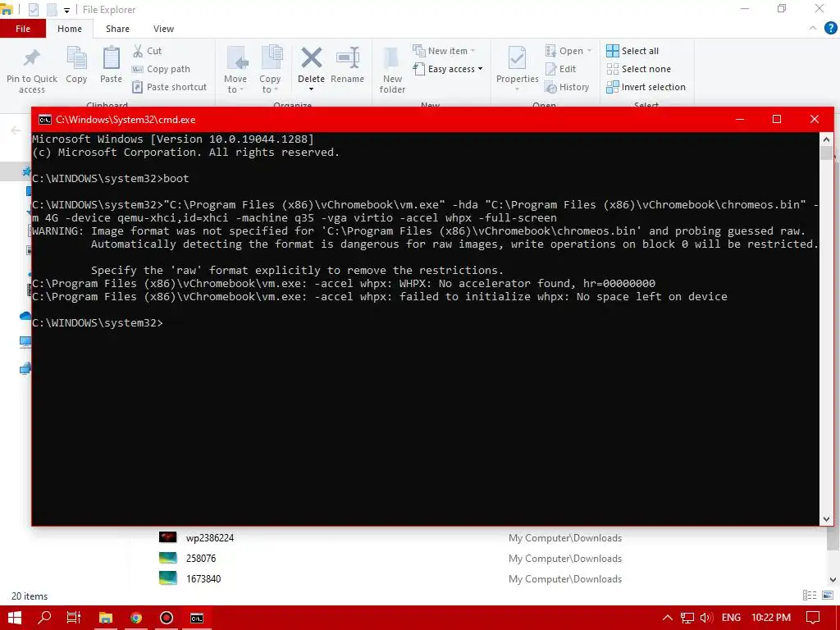Open File Explorer help icon

(830, 29)
